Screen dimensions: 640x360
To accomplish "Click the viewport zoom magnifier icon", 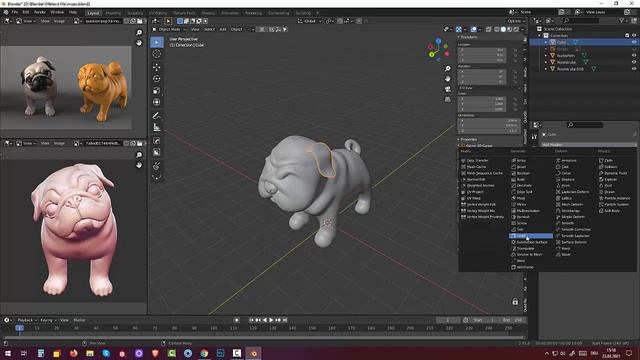I will (448, 68).
